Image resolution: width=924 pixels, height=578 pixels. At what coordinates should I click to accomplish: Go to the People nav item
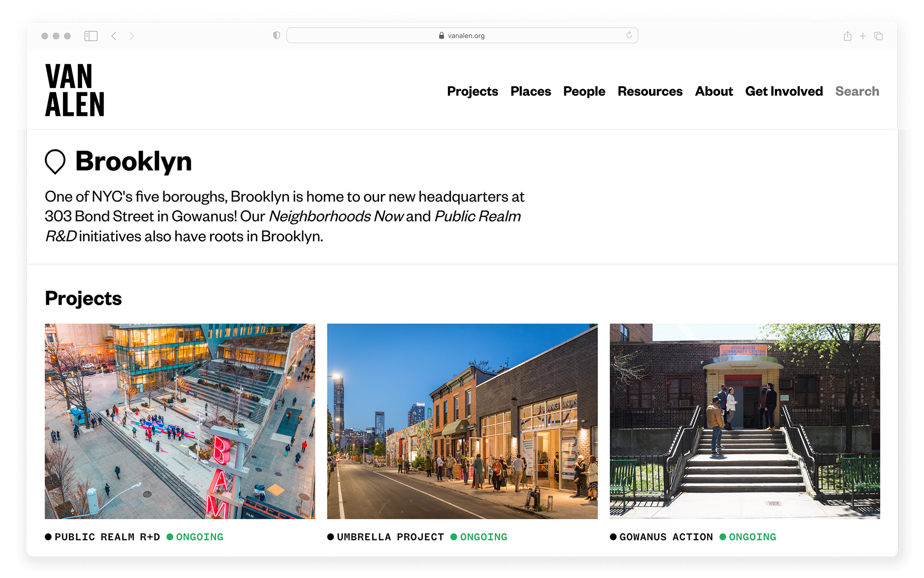(584, 91)
